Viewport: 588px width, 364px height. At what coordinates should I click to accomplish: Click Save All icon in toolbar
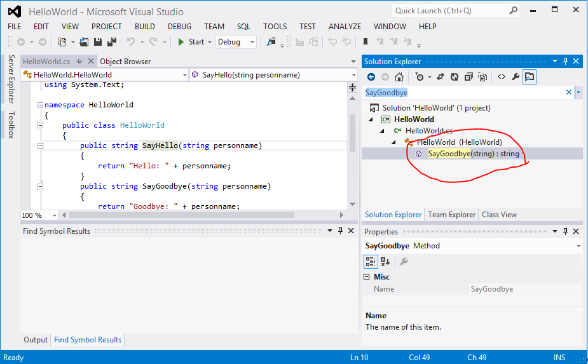pyautogui.click(x=112, y=42)
